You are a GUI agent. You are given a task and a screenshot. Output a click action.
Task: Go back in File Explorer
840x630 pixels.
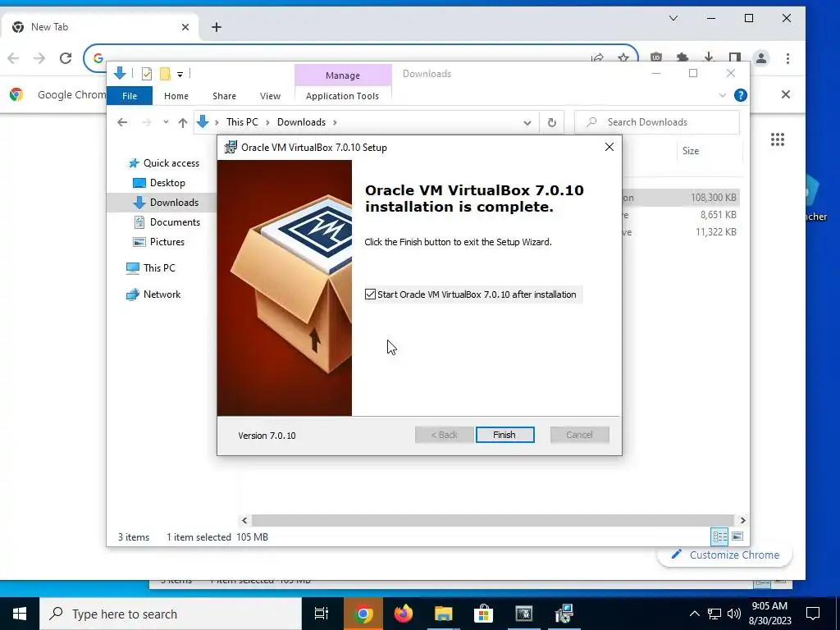pos(122,122)
